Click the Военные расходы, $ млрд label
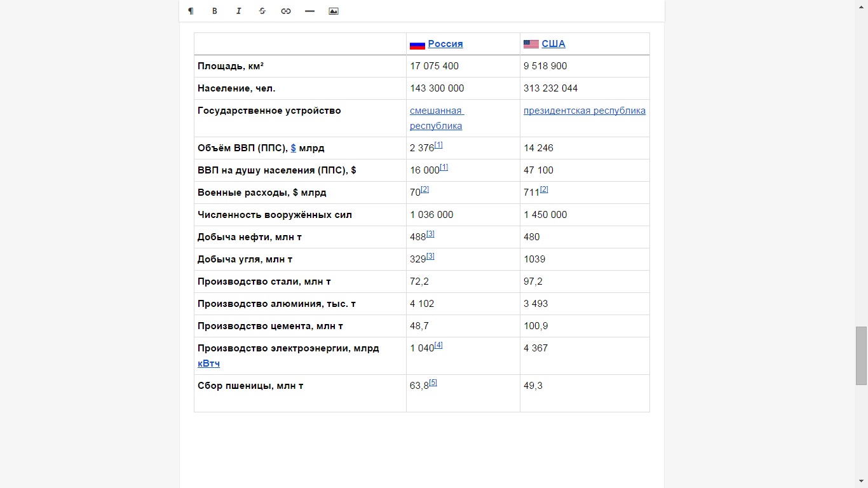Screen dimensions: 868x488 pyautogui.click(x=262, y=193)
